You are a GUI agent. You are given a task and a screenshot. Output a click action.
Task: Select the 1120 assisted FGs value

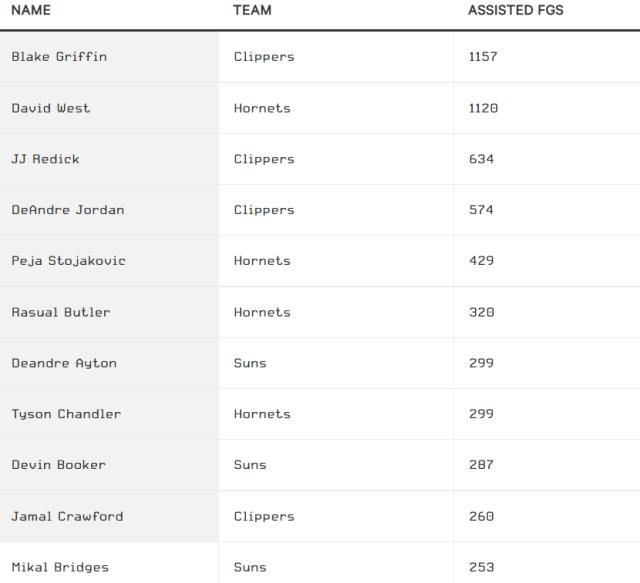(483, 108)
